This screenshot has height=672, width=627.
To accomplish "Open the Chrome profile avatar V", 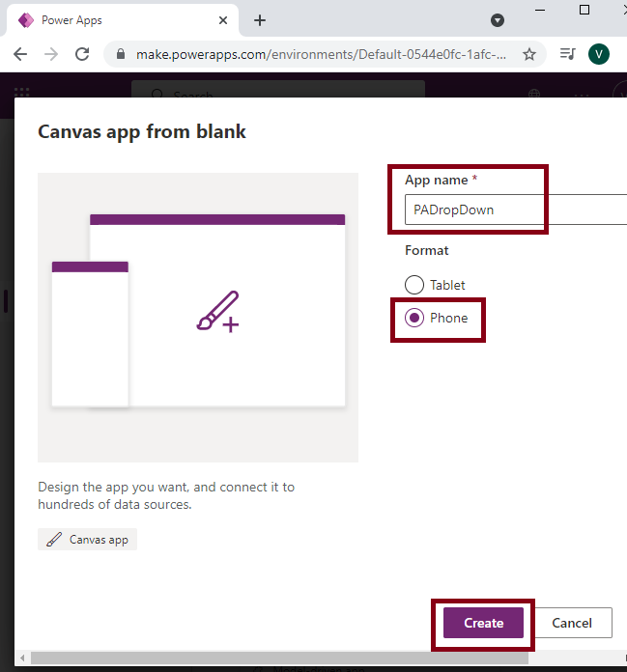I will tap(599, 54).
